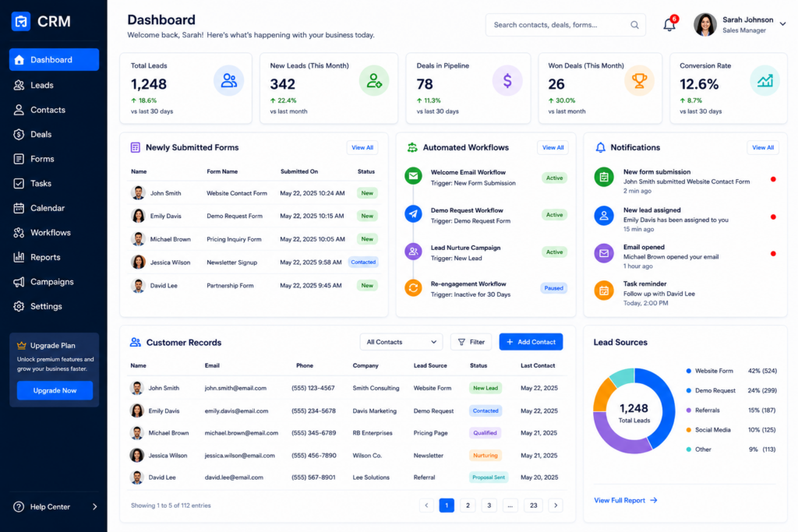
Task: Click the Add Contact button
Action: tap(531, 342)
